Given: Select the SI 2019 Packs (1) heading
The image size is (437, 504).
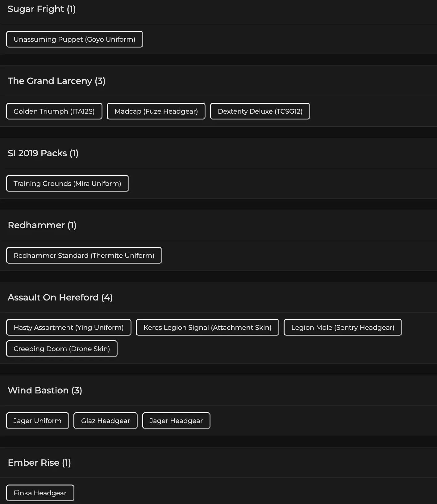Looking at the screenshot, I should tap(43, 153).
